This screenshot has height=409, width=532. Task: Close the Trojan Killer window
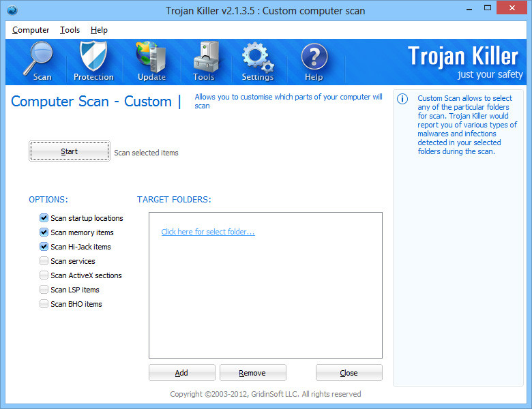pos(512,7)
